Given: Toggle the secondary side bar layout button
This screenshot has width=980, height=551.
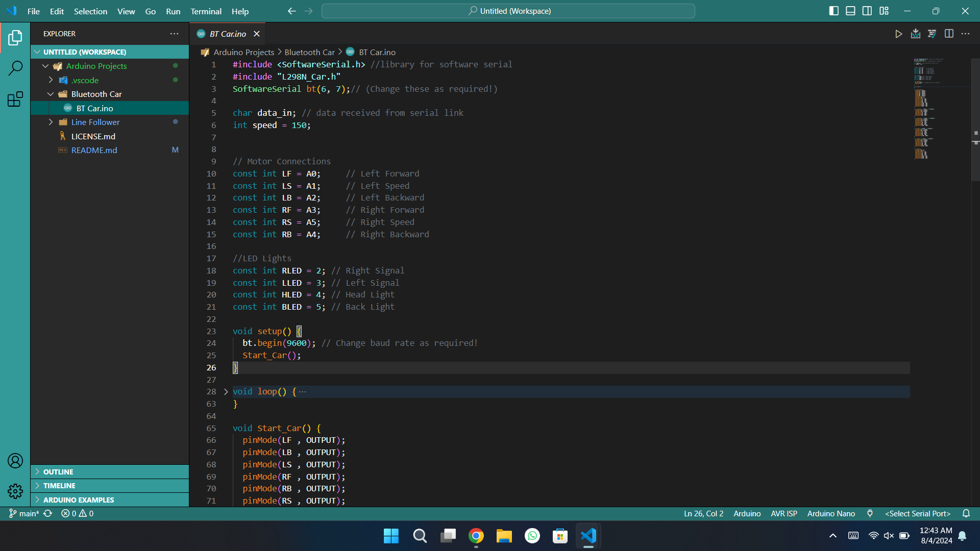Looking at the screenshot, I should (867, 11).
